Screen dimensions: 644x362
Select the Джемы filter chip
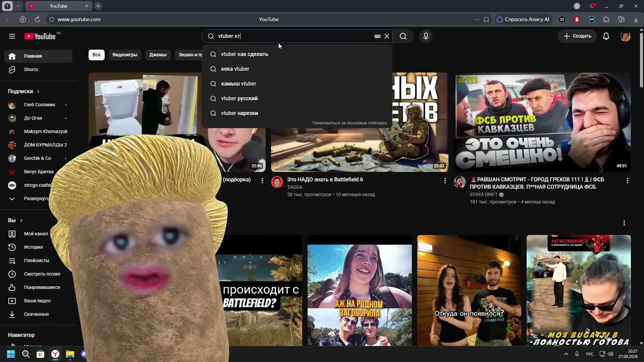[158, 55]
